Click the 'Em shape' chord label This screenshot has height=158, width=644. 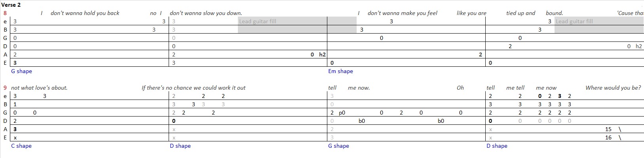coord(340,71)
